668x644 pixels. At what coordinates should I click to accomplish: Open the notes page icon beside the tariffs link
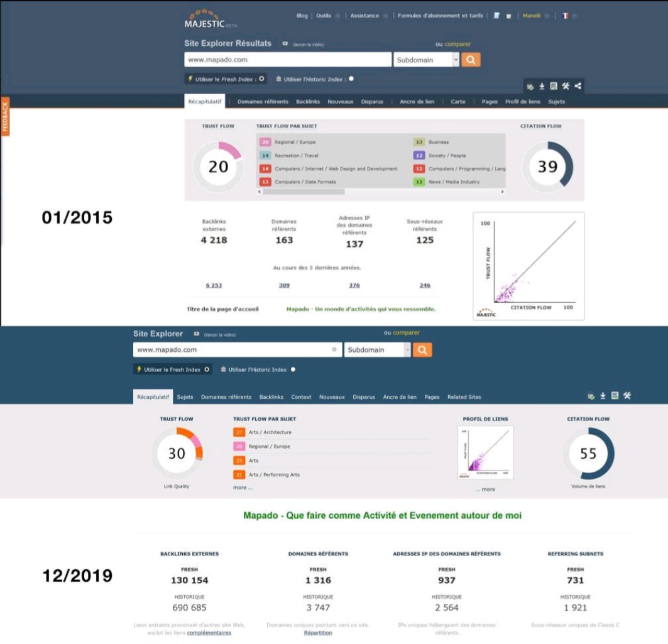coord(496,16)
